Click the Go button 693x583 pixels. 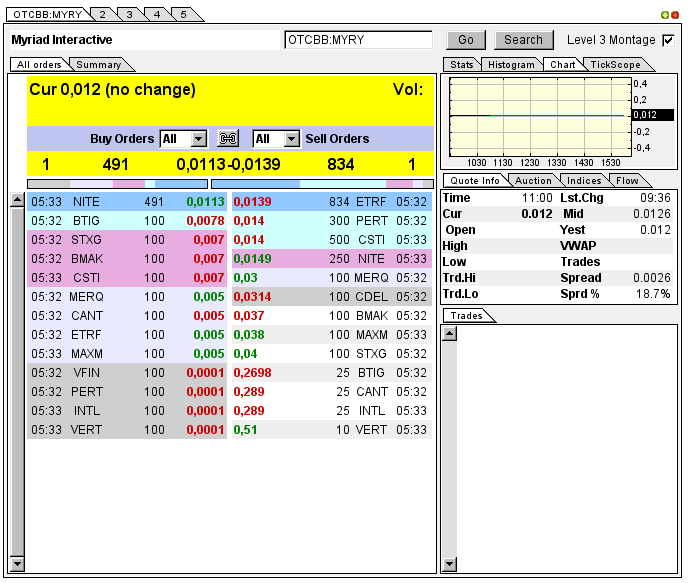tap(466, 40)
